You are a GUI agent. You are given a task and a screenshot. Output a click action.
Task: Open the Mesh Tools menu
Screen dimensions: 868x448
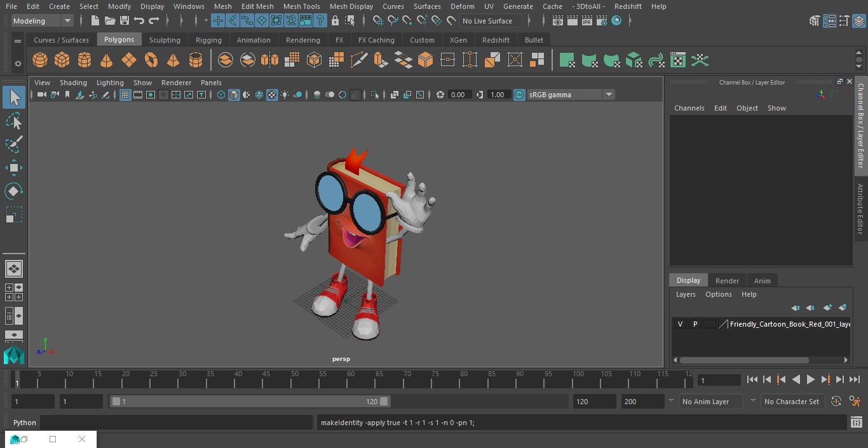coord(301,6)
